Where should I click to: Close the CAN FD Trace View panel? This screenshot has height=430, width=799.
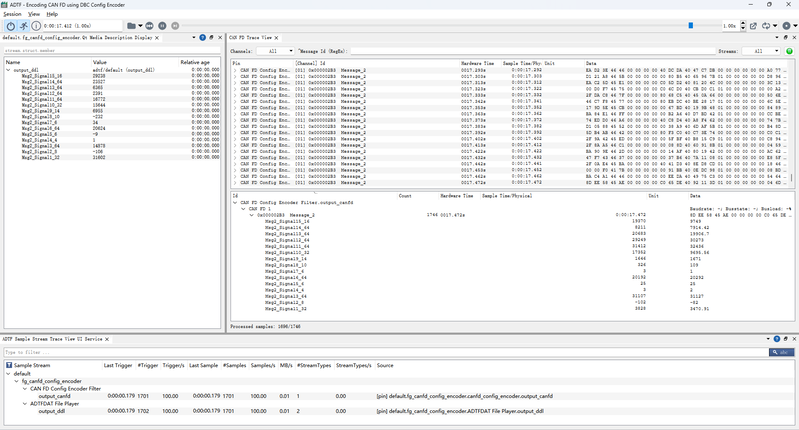794,38
